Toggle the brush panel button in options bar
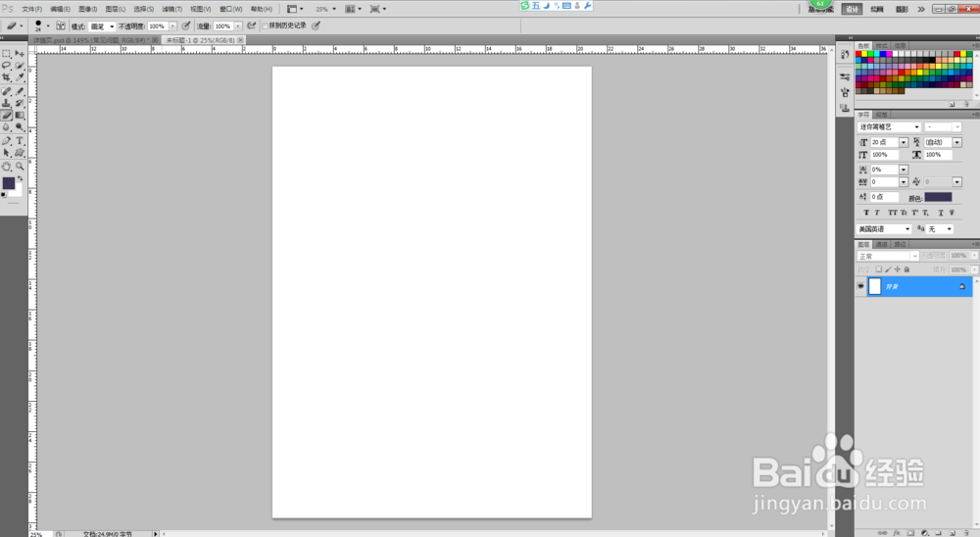This screenshot has width=980, height=537. [x=61, y=25]
